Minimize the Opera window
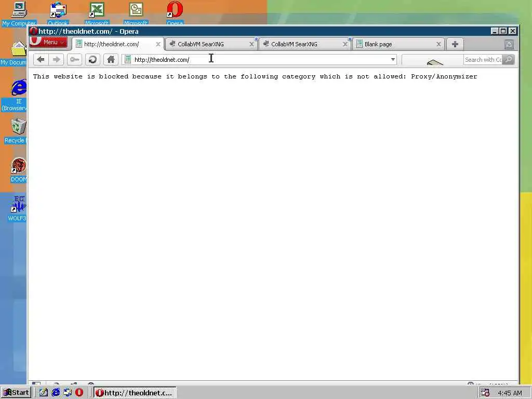 point(495,31)
